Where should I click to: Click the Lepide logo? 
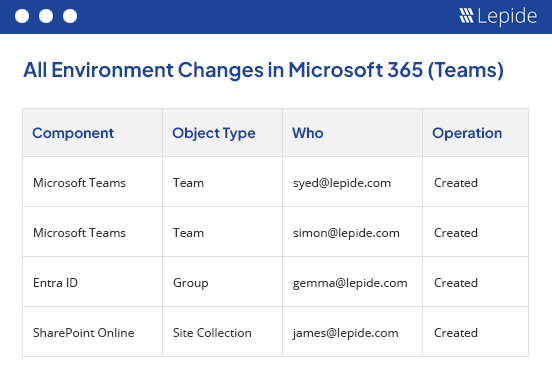(x=498, y=16)
